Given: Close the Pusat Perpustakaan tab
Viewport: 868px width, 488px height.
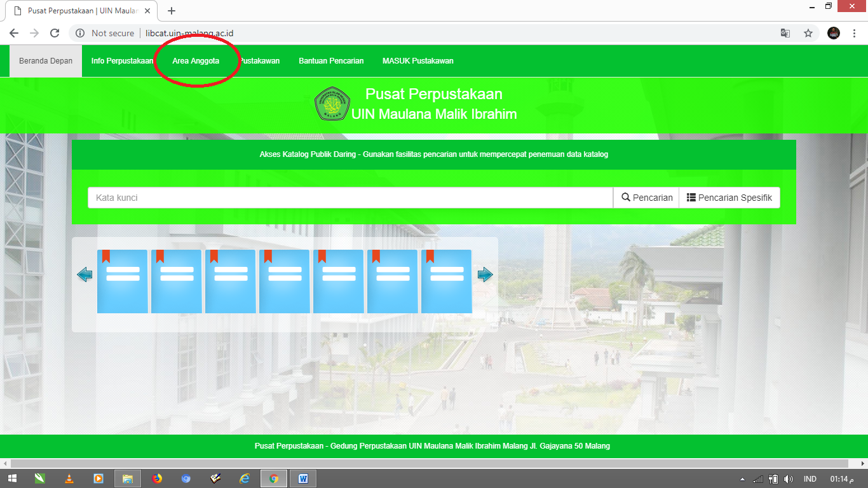Looking at the screenshot, I should (x=147, y=11).
